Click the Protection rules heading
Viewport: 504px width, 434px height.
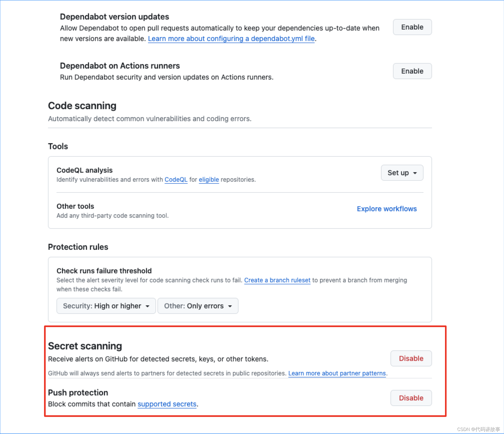click(x=78, y=247)
